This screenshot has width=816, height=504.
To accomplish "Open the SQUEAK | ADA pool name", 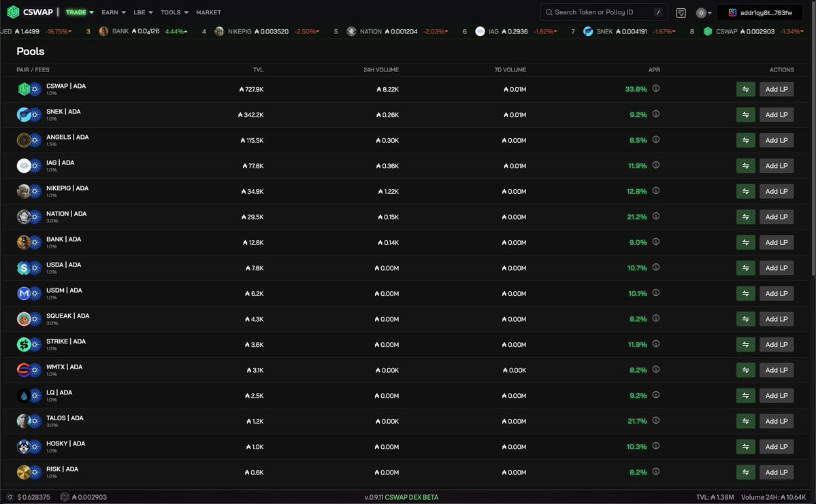I will (67, 316).
